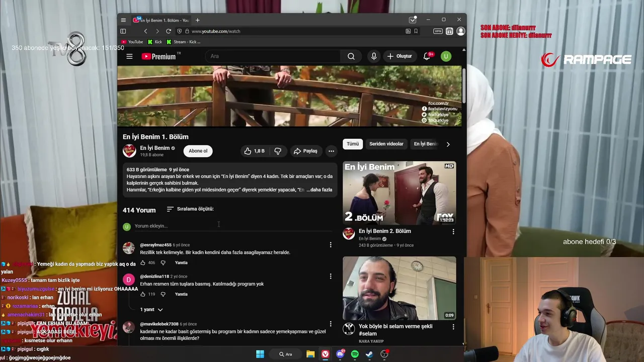Like the esraylmaz455 comment
Screen dimensions: 644x362
point(143,262)
